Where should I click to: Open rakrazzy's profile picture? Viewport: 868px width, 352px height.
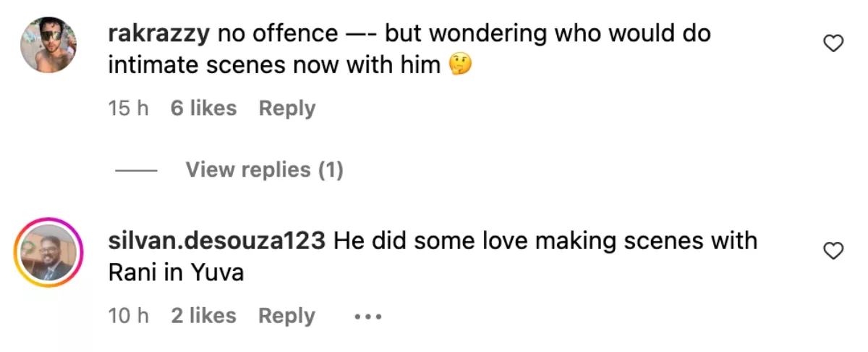48,45
